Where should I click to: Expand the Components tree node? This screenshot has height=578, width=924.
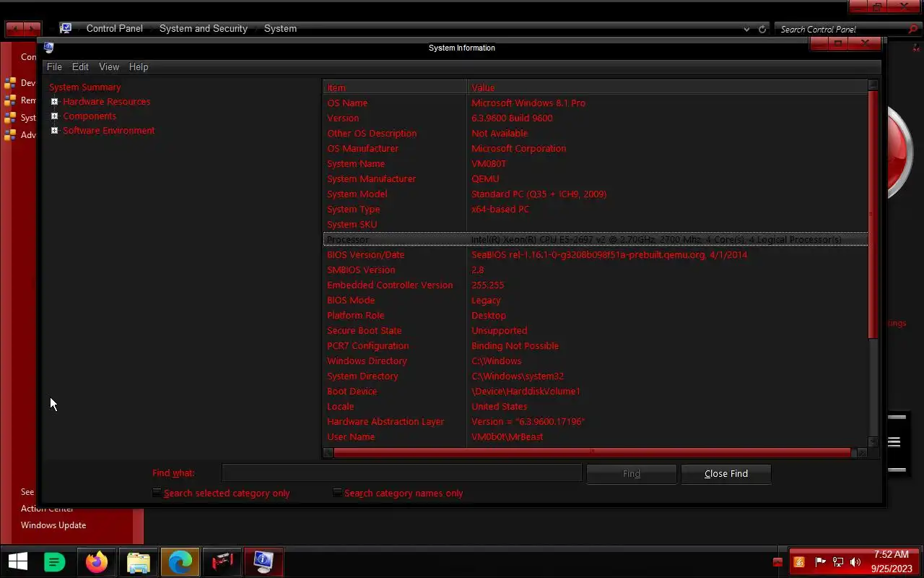[54, 116]
